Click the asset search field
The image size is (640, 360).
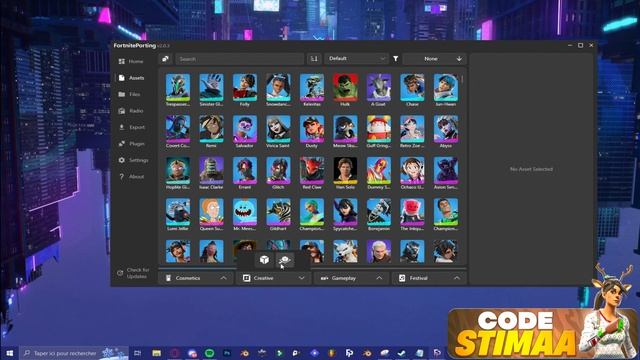[x=240, y=59]
